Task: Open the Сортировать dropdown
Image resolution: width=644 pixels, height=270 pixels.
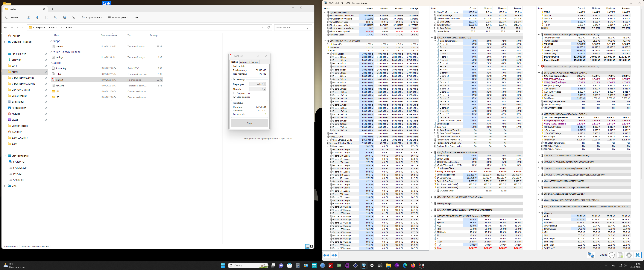Action: point(92,17)
